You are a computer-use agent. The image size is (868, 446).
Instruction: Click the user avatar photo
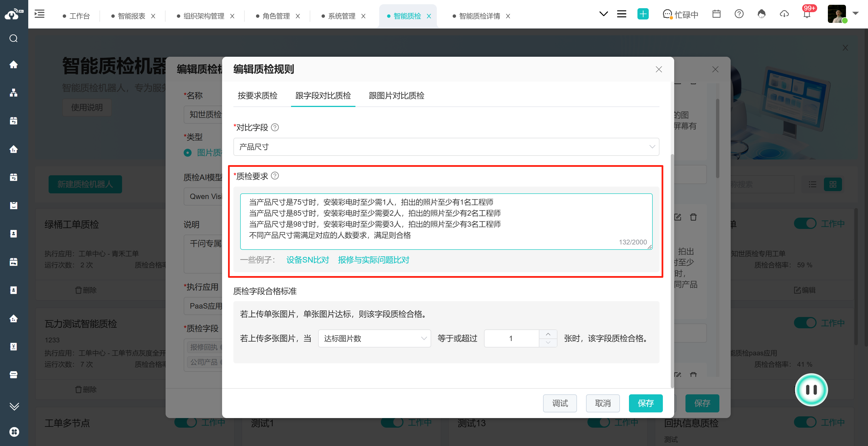click(x=837, y=14)
